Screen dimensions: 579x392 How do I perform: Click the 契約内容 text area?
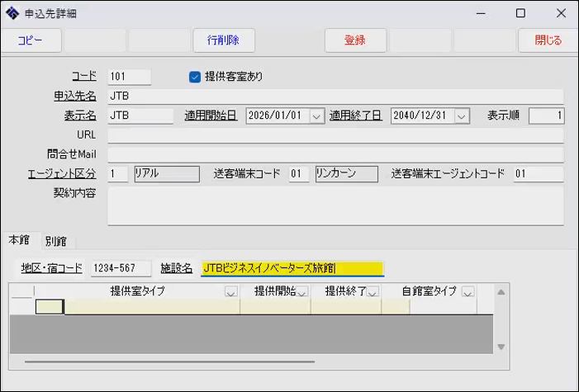point(335,205)
